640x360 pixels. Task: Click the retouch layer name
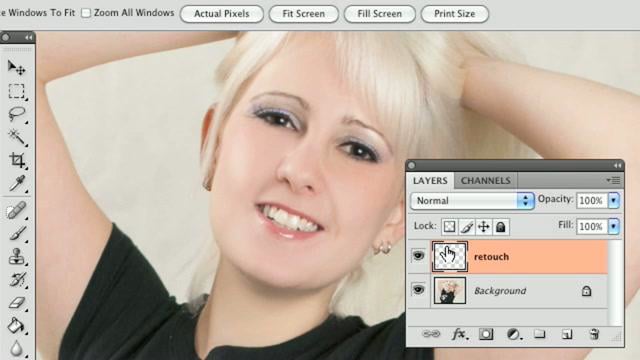pyautogui.click(x=491, y=257)
